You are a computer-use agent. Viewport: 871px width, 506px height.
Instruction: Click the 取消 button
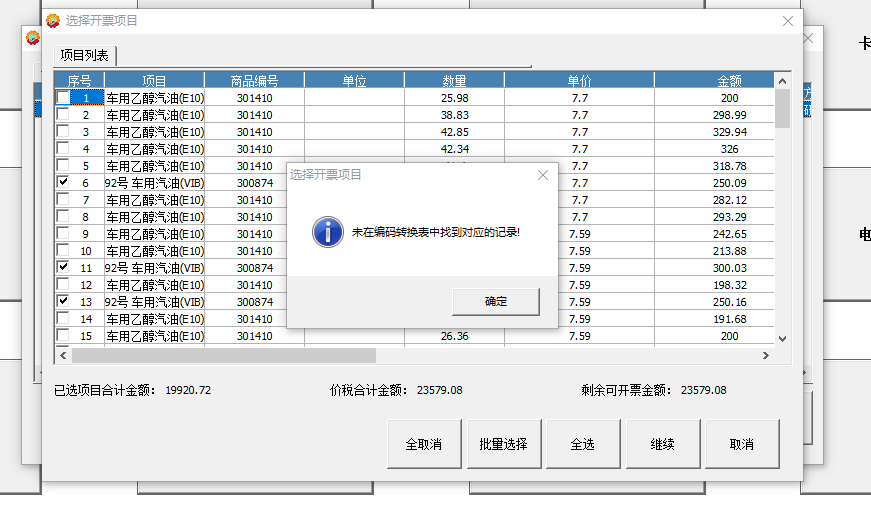click(x=741, y=444)
